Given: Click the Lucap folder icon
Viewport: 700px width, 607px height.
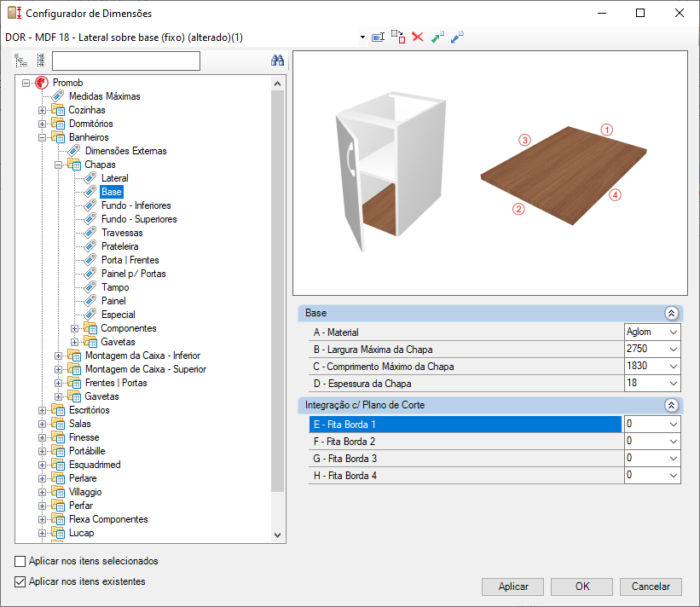Looking at the screenshot, I should point(58,533).
